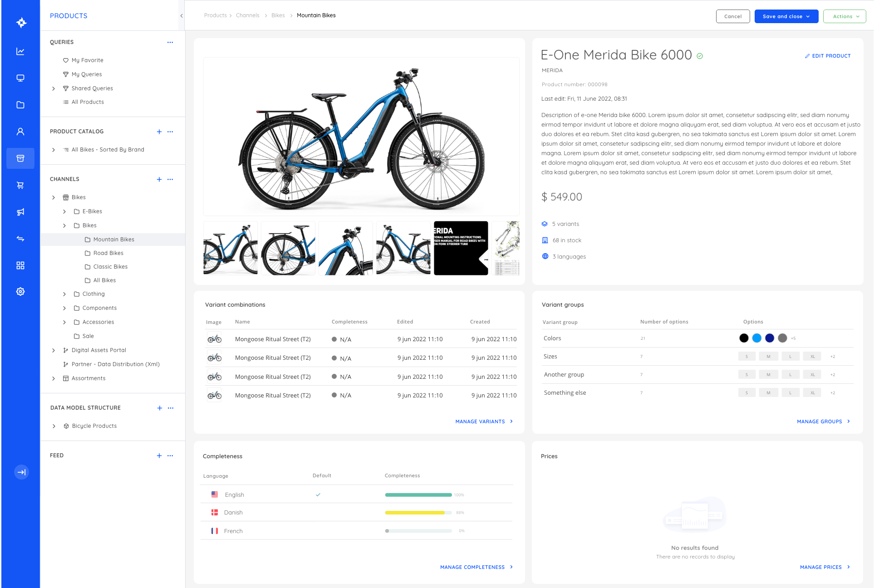Select XL option in Sizes row
This screenshot has width=874, height=588.
(x=812, y=357)
